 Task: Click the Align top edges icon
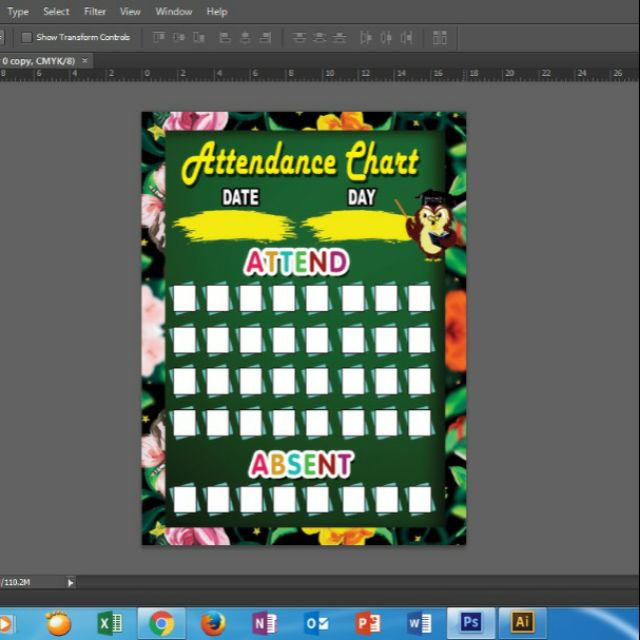pyautogui.click(x=159, y=38)
